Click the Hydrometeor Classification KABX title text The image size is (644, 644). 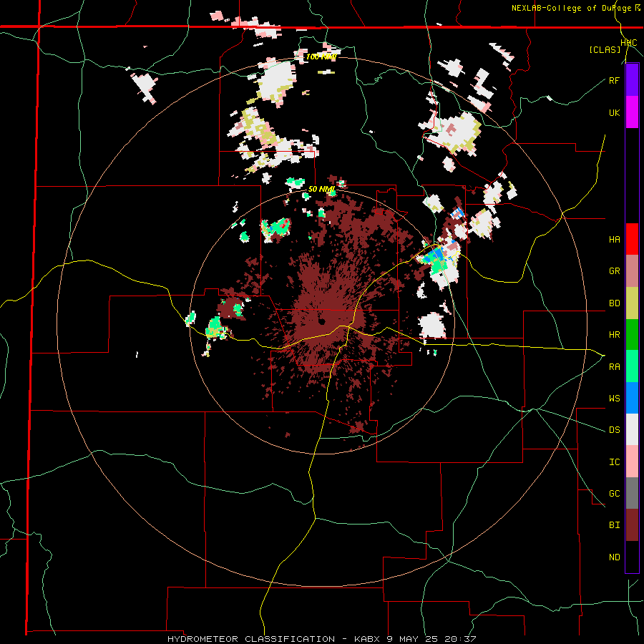(321, 639)
